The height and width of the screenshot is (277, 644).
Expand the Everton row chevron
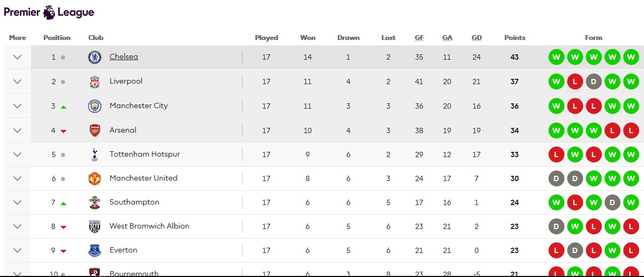click(x=17, y=250)
